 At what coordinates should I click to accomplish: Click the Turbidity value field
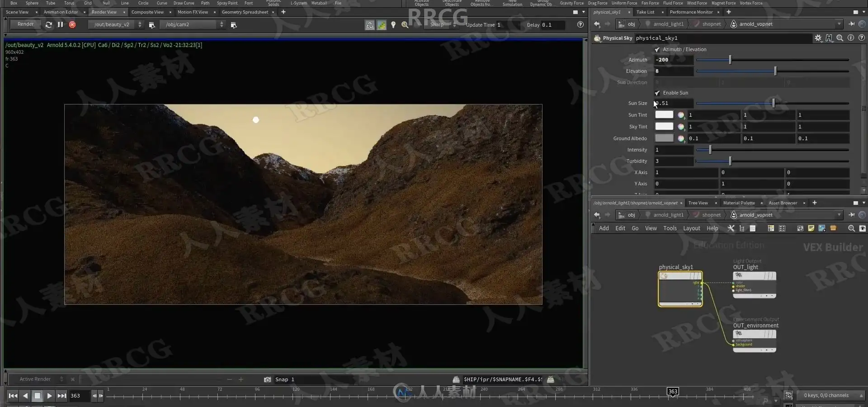click(674, 161)
